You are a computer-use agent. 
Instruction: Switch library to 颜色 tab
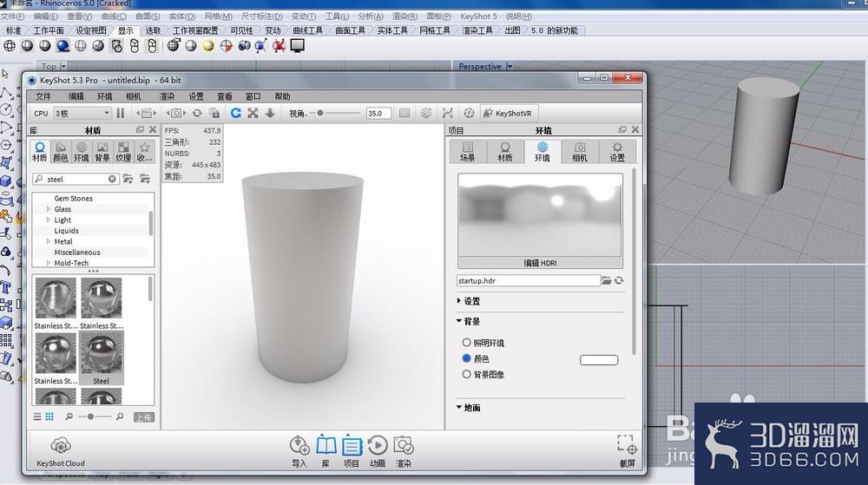pos(61,152)
